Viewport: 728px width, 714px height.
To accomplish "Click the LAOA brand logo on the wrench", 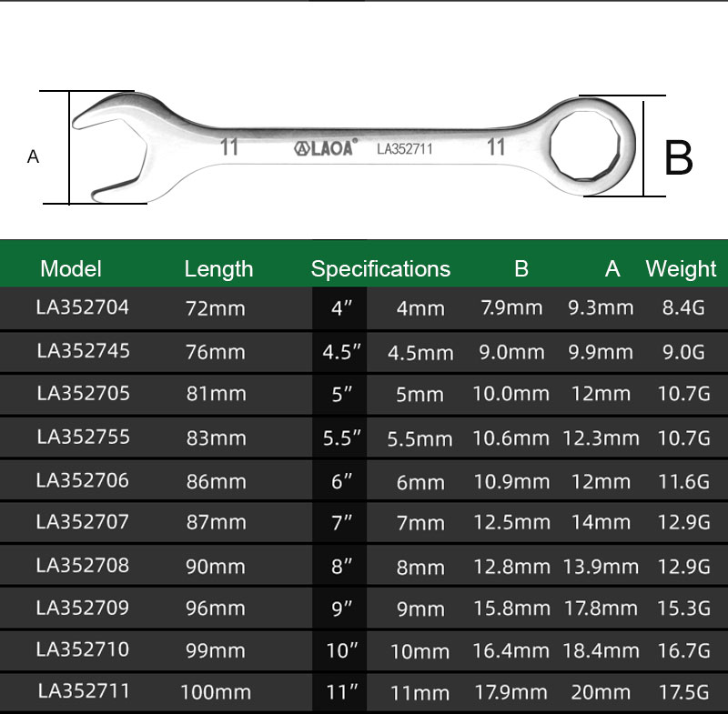I will click(x=326, y=148).
